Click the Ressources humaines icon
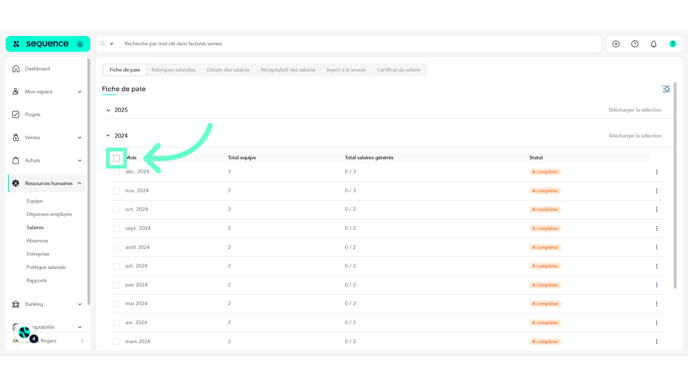 (x=16, y=183)
